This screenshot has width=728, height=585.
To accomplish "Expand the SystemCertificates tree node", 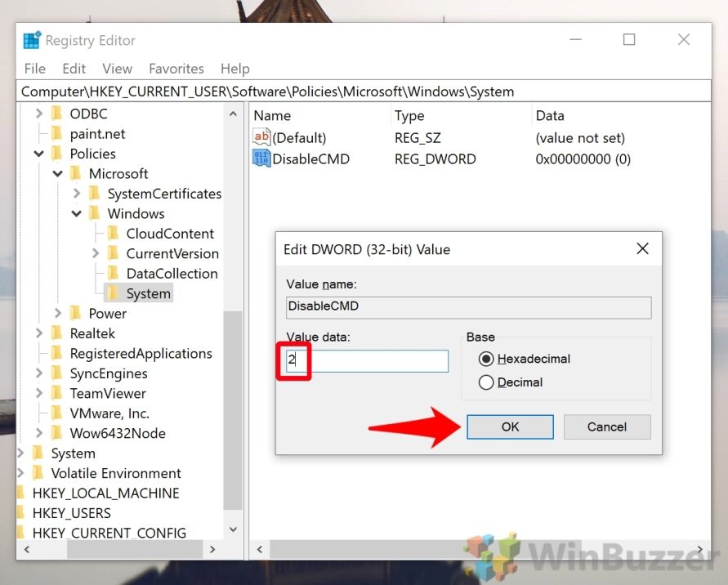I will coord(77,193).
